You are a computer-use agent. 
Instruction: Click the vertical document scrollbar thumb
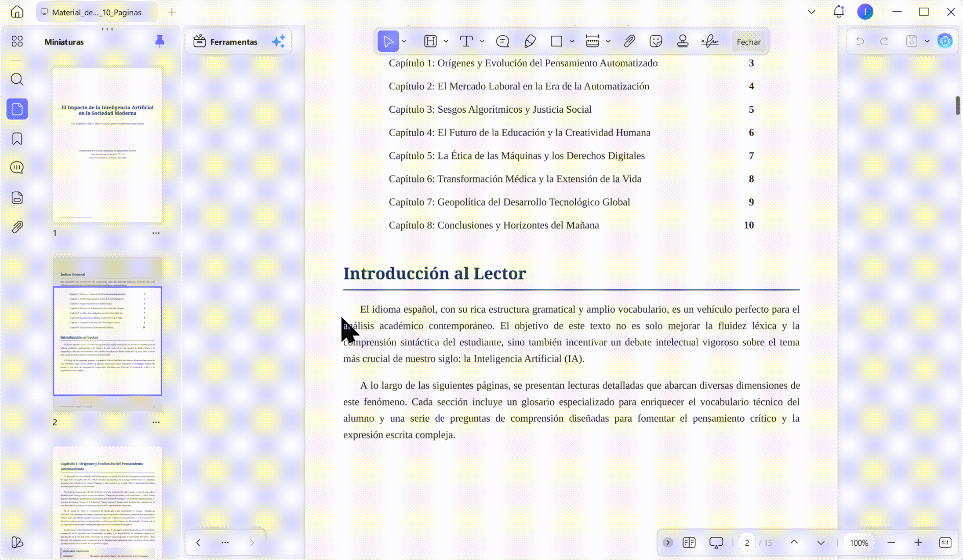tap(958, 106)
